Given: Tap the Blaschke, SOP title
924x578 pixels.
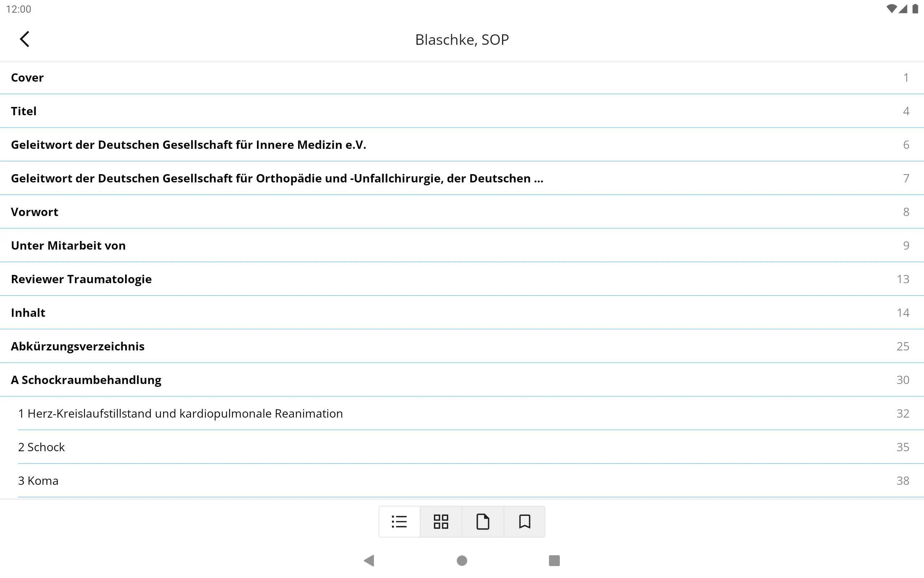Looking at the screenshot, I should 462,40.
